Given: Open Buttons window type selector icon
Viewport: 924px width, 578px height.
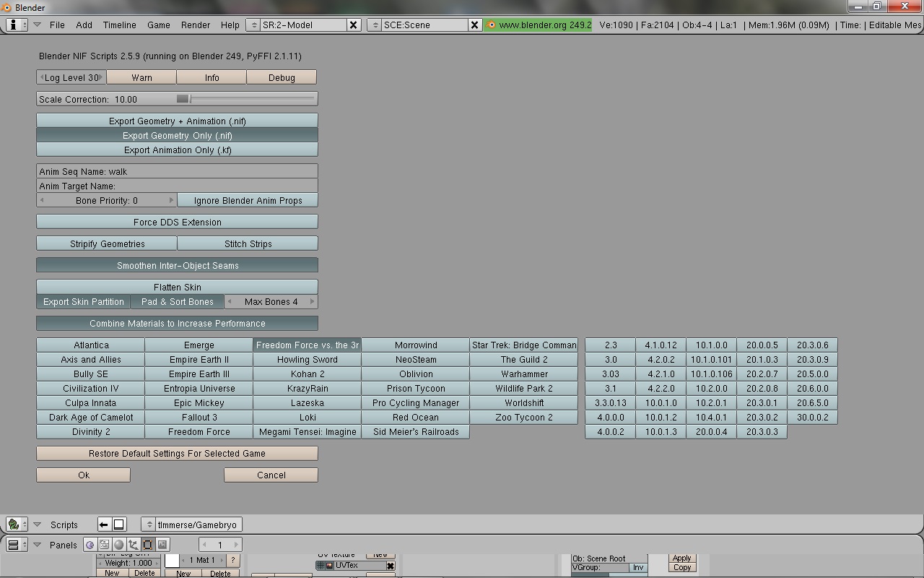Looking at the screenshot, I should coord(17,545).
